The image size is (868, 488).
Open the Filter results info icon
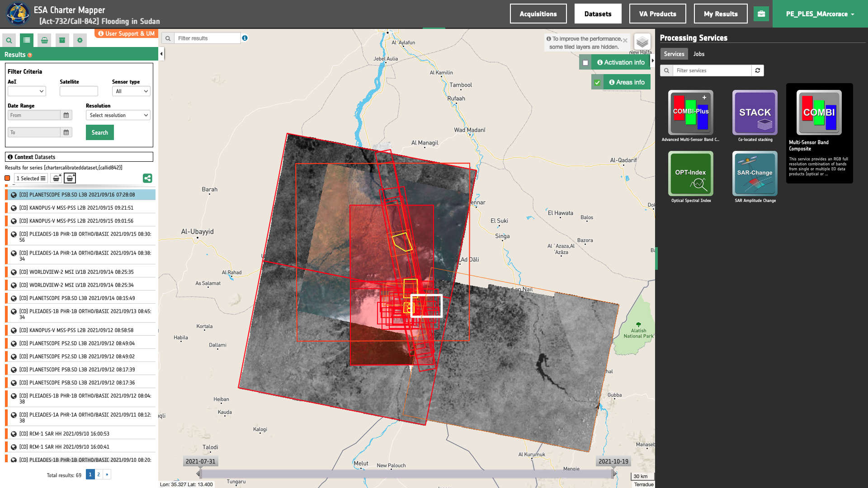[245, 38]
